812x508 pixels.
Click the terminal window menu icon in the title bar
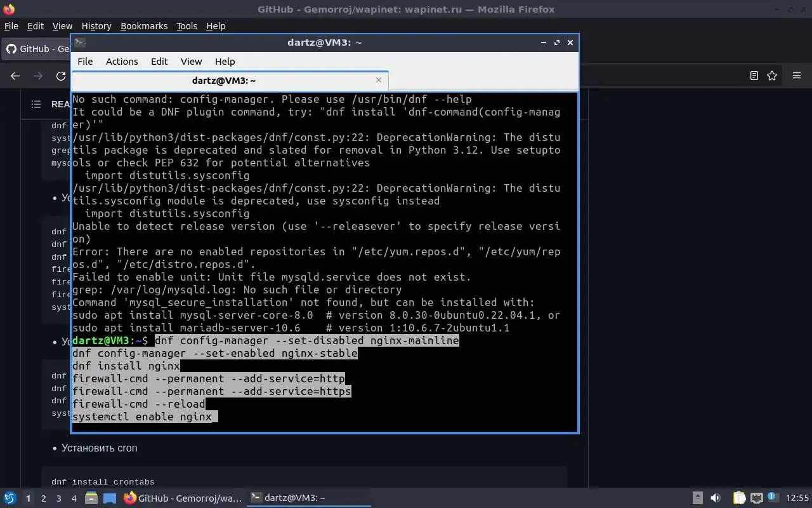80,43
